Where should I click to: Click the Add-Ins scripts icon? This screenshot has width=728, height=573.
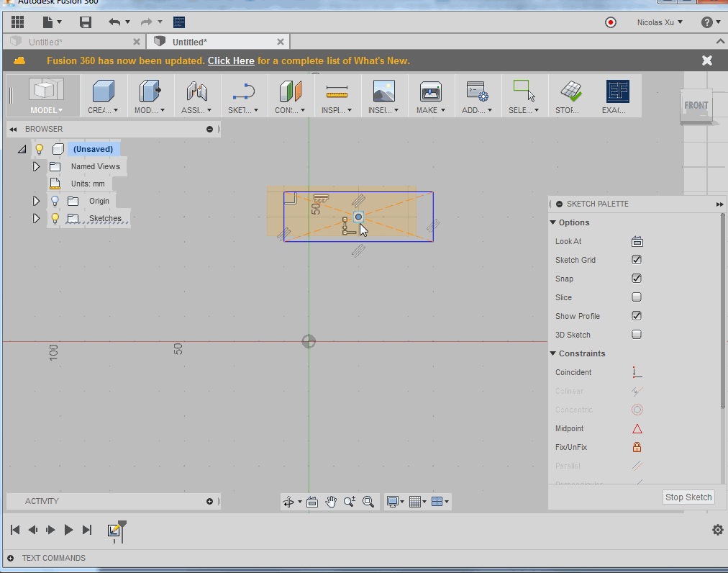tap(477, 91)
